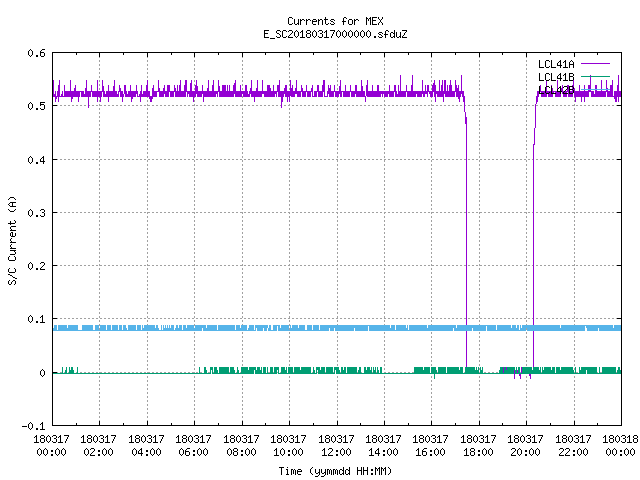The image size is (640, 480).
Task: Click the y-axis tick value 0.5
Action: (36, 106)
